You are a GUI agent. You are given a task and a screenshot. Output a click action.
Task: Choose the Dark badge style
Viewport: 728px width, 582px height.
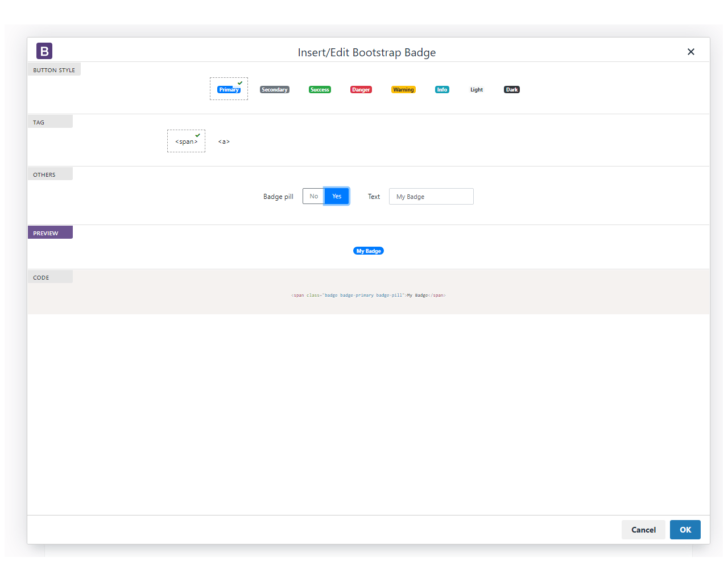pos(512,90)
